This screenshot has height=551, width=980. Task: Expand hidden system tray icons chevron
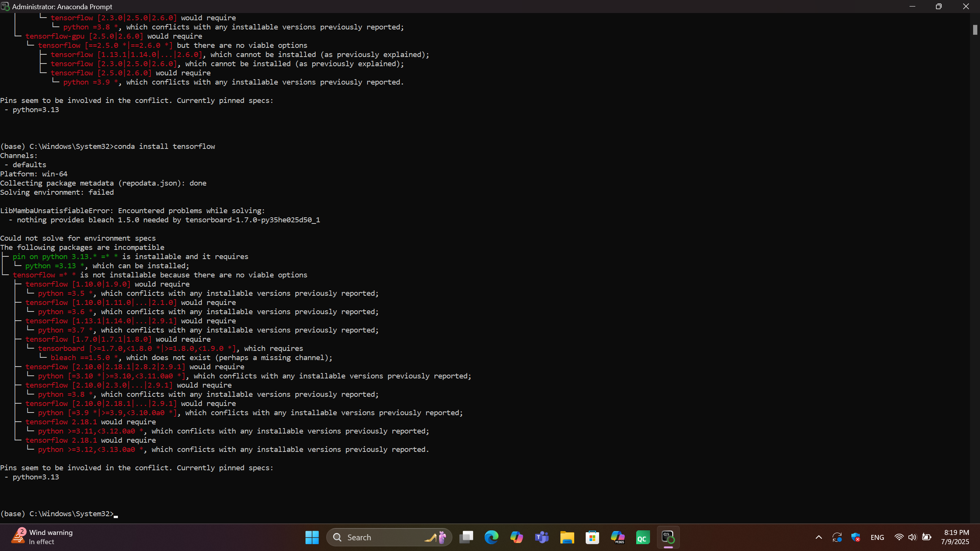point(819,537)
